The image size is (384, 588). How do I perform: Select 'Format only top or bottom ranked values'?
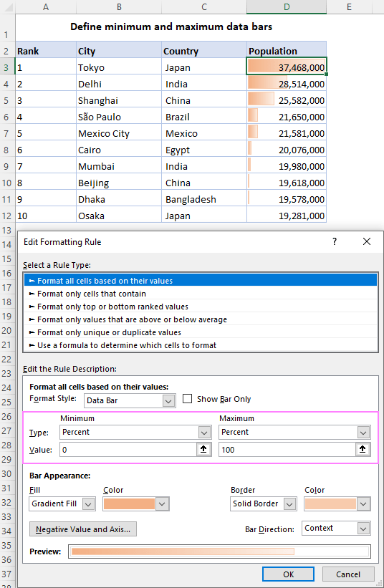201,307
